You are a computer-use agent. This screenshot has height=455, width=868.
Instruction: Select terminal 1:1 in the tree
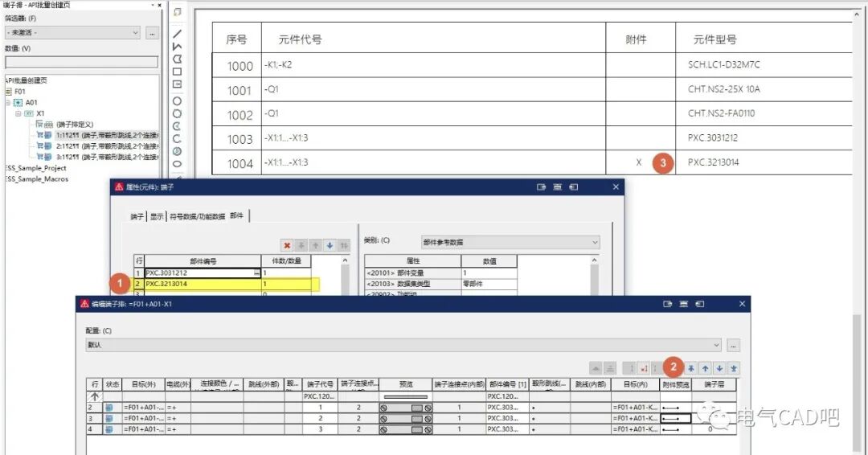tap(107, 136)
